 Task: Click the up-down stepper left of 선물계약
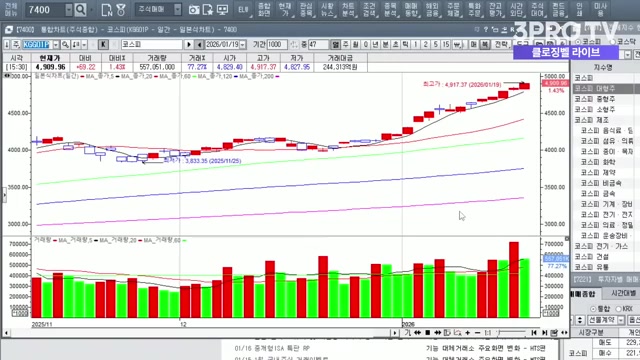[579, 320]
